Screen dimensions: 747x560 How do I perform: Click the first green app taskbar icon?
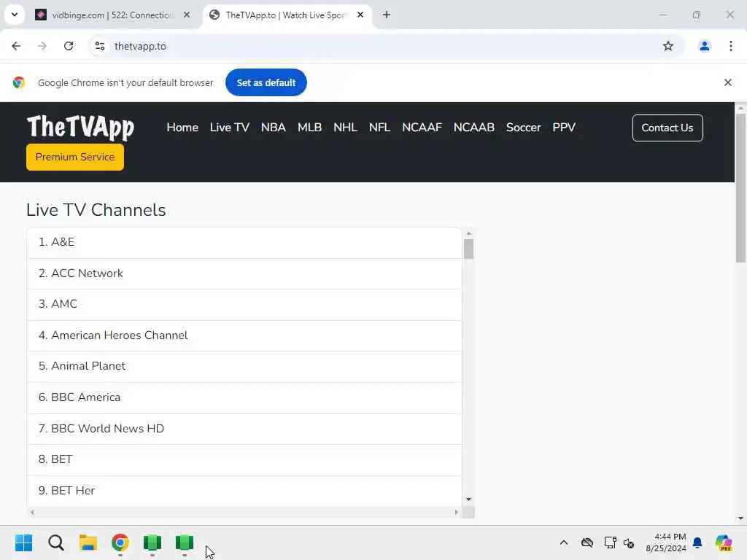coord(152,542)
